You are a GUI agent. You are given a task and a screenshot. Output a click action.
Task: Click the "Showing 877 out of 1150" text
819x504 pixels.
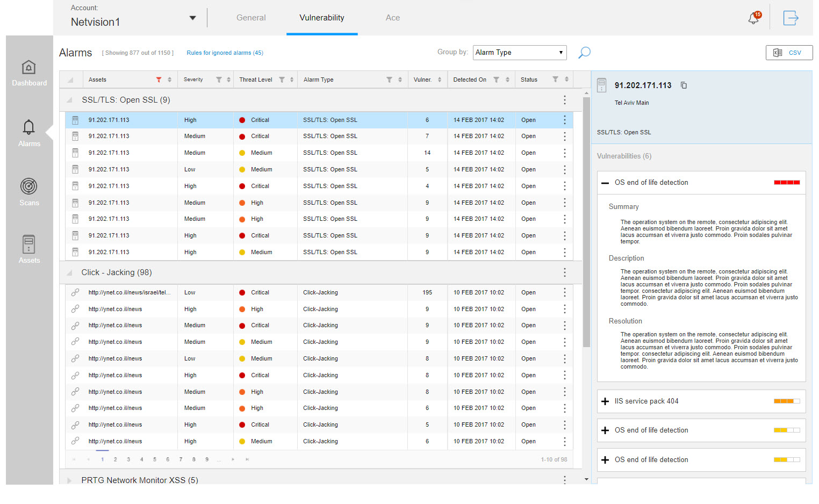point(138,53)
